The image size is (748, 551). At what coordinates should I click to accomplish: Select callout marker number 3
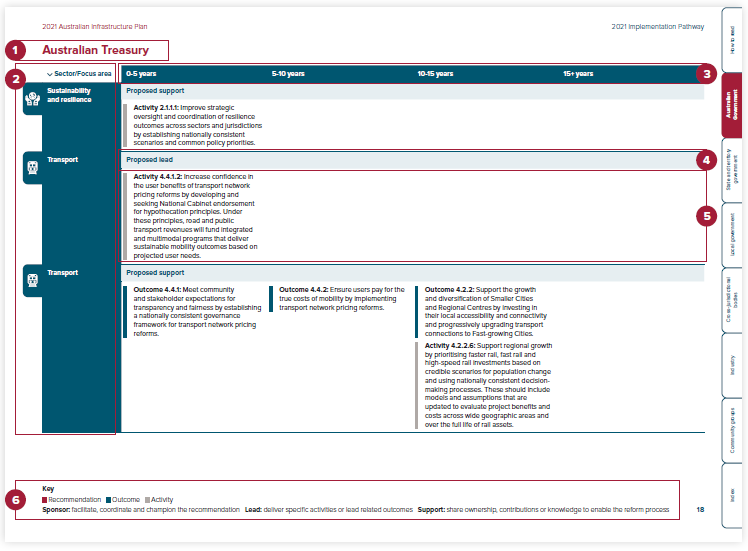706,73
